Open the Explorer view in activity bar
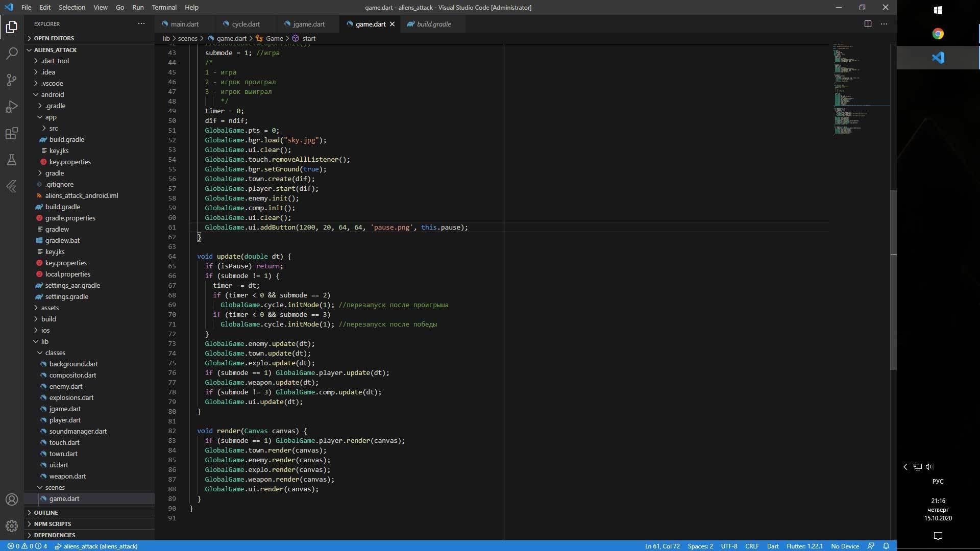Screen dimensions: 980x551 12,27
